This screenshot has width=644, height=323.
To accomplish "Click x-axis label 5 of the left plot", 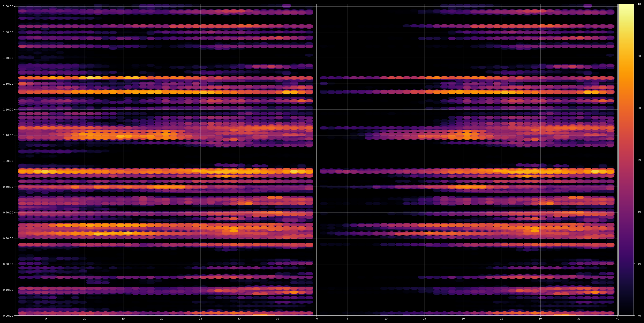I will (x=46, y=319).
